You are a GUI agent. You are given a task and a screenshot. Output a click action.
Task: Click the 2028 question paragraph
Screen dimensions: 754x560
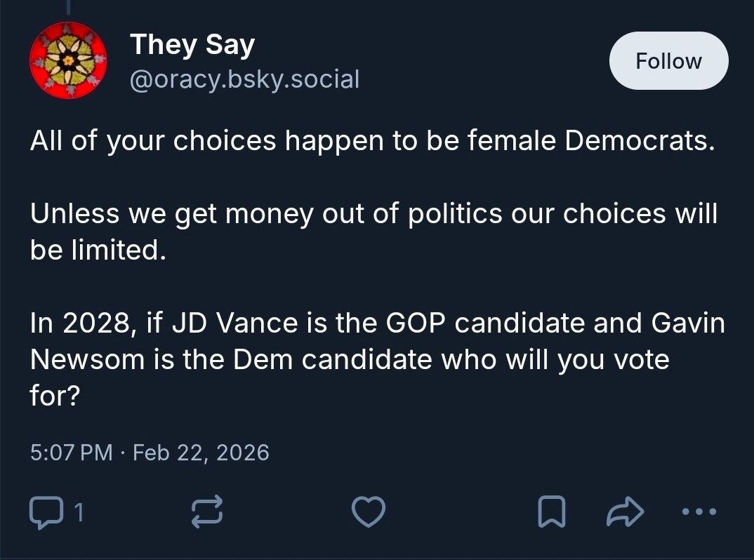[377, 359]
